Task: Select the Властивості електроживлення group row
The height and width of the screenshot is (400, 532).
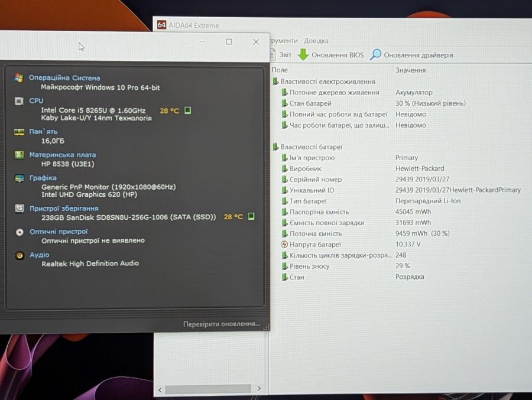Action: tap(324, 82)
